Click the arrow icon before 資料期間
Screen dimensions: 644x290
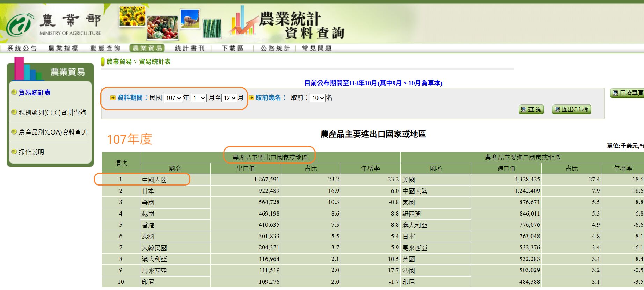(113, 98)
